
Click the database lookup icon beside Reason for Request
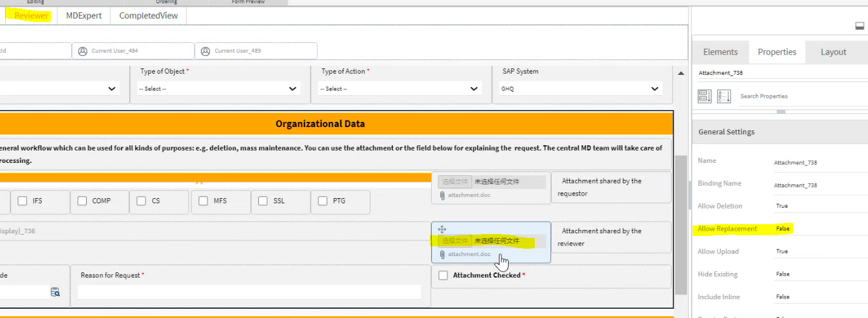pos(55,293)
